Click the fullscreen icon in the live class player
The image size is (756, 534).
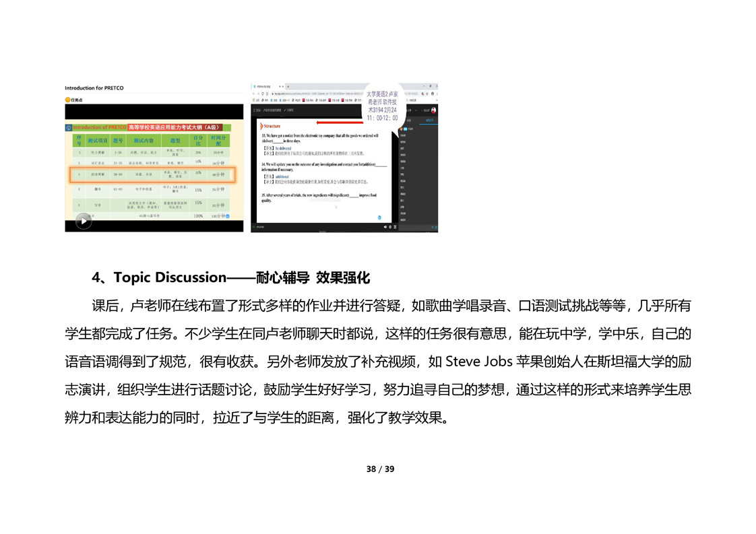coord(395,227)
